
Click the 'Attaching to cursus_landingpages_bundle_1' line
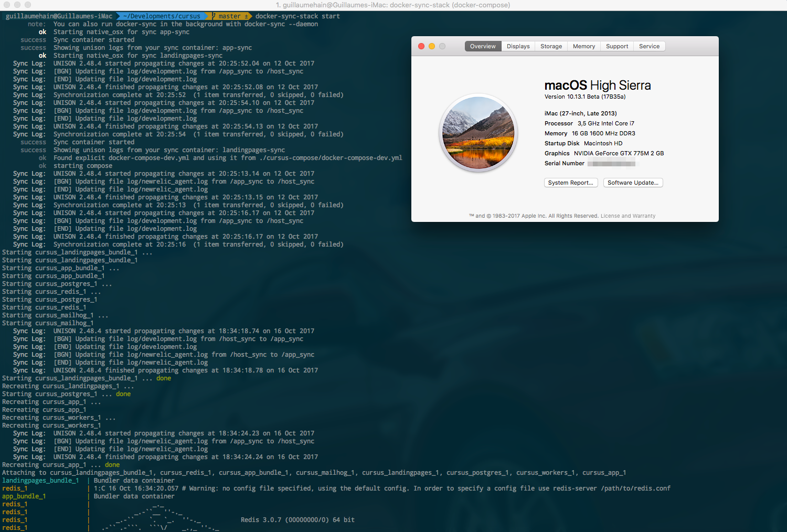(x=314, y=473)
